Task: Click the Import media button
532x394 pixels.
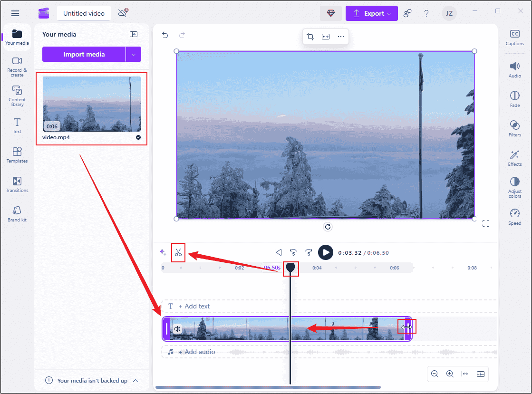Action: click(84, 54)
